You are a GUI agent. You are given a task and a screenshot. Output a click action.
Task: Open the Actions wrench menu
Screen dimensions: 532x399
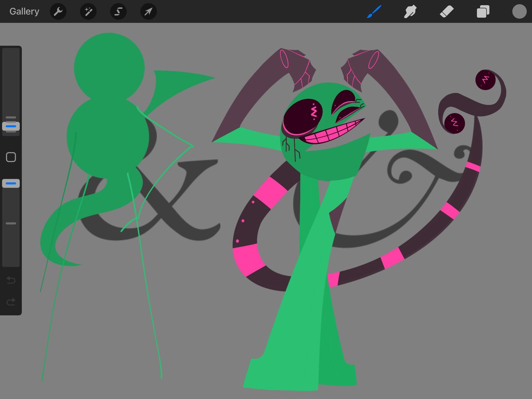pyautogui.click(x=58, y=12)
